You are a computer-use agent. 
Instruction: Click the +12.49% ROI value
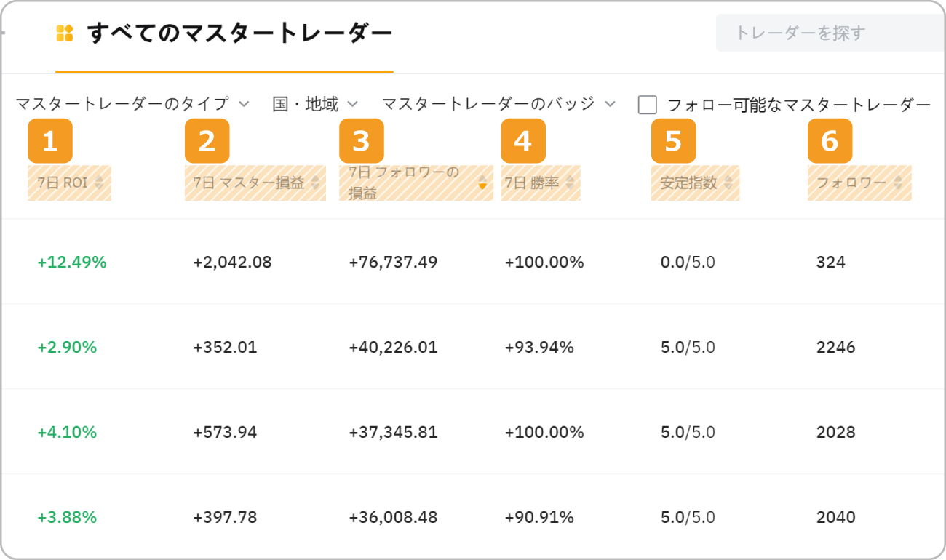tap(72, 262)
